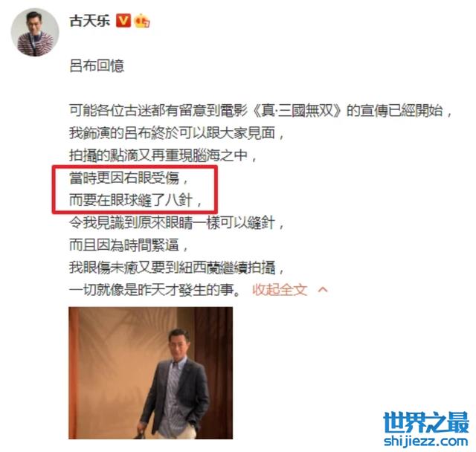This screenshot has width=476, height=452.
Task: Click the 世界之最 watermark logo
Action: click(x=426, y=422)
